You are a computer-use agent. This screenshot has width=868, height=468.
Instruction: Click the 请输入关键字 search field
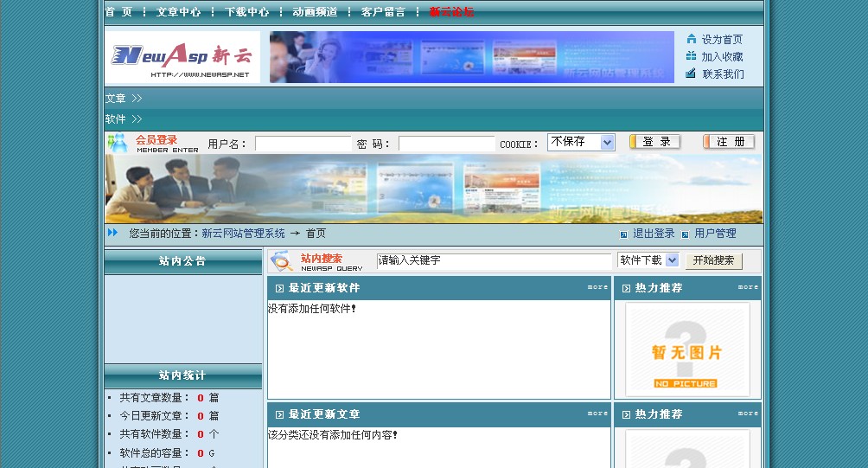[x=494, y=261]
